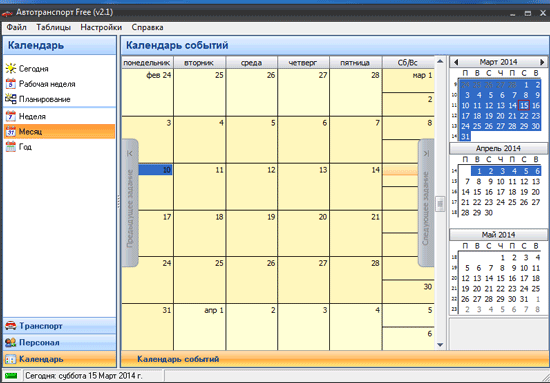Select the Месяц view icon
This screenshot has width=550, height=383.
(11, 132)
